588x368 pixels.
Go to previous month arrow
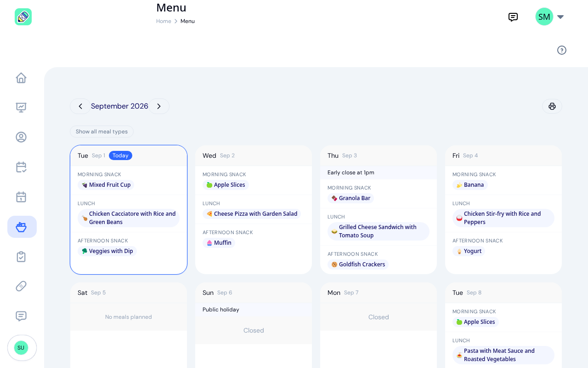click(80, 106)
